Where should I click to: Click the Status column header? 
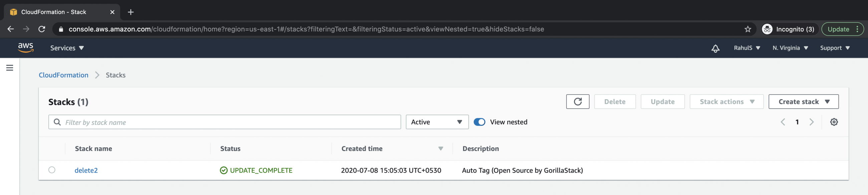(x=230, y=149)
